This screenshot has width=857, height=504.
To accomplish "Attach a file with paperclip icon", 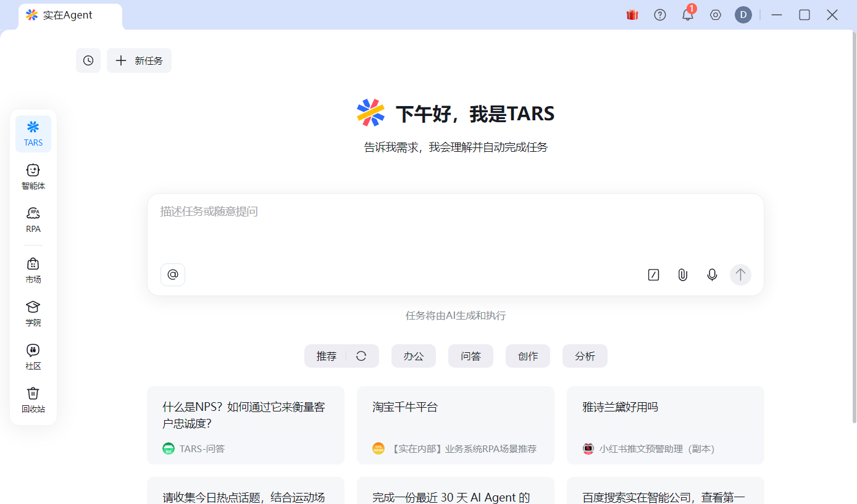I will [x=683, y=275].
